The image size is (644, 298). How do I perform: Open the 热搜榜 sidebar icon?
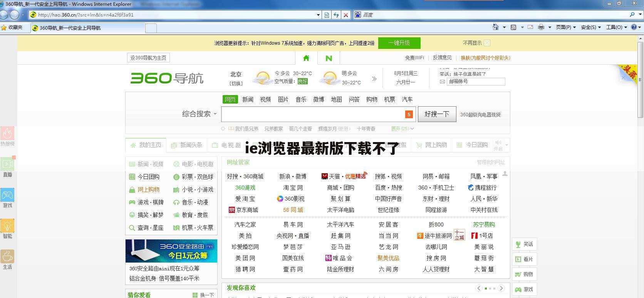click(x=7, y=136)
